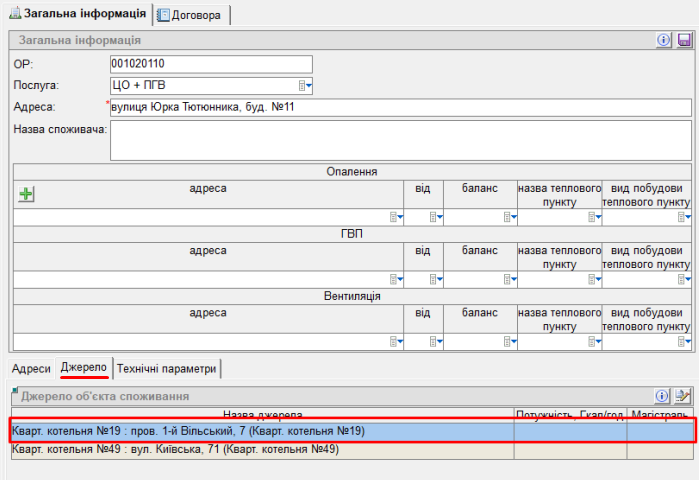Expand the ГВП від dropdown
Viewport: 699px width, 480px height.
[x=436, y=279]
